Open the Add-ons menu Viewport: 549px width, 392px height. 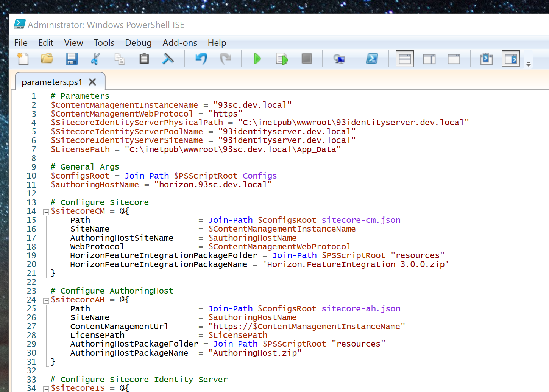pyautogui.click(x=180, y=43)
